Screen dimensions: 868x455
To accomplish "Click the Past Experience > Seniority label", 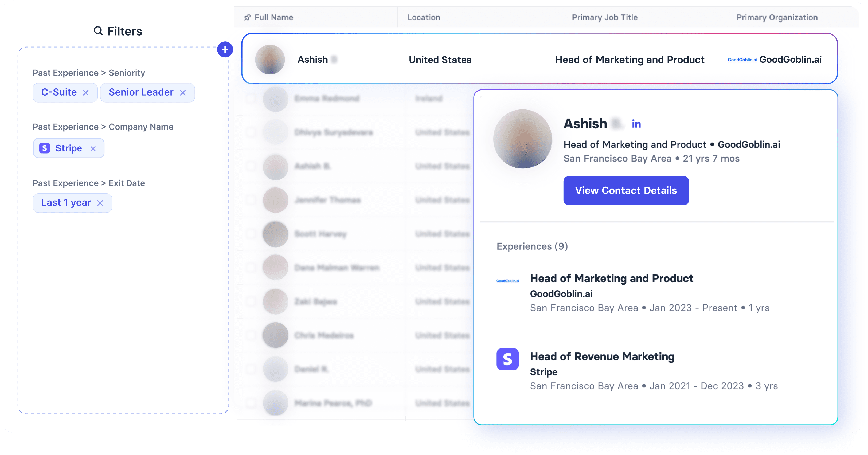I will (89, 73).
